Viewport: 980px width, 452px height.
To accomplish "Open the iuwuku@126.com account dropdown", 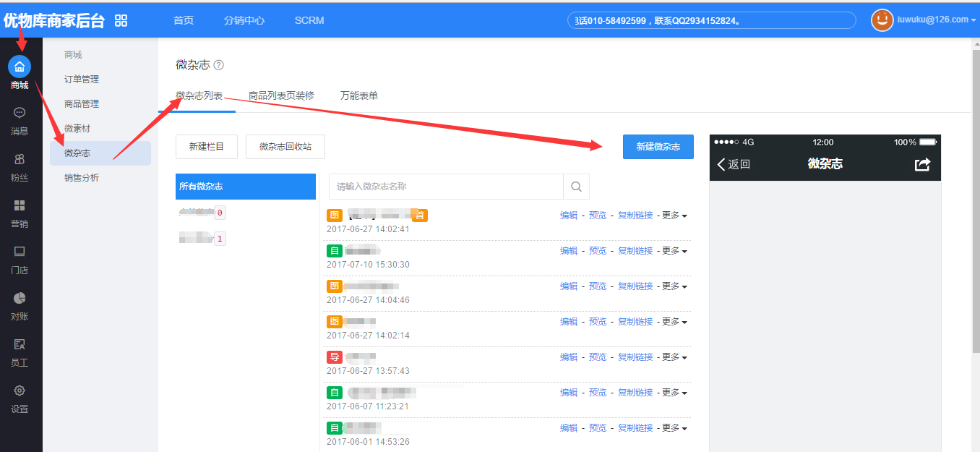I will point(932,20).
